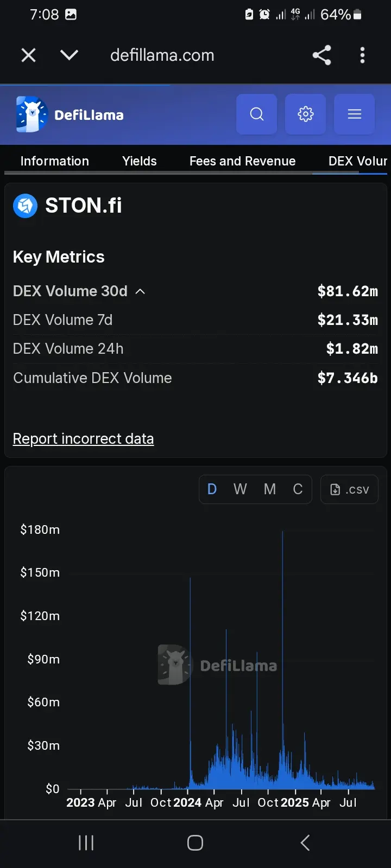Open the DefiLlama search button
391x868 pixels.
(x=257, y=114)
